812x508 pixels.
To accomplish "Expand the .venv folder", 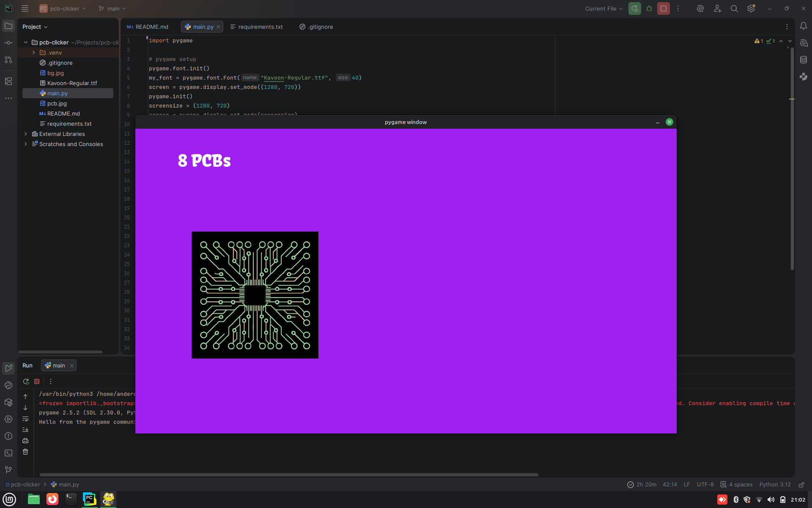I will point(34,52).
